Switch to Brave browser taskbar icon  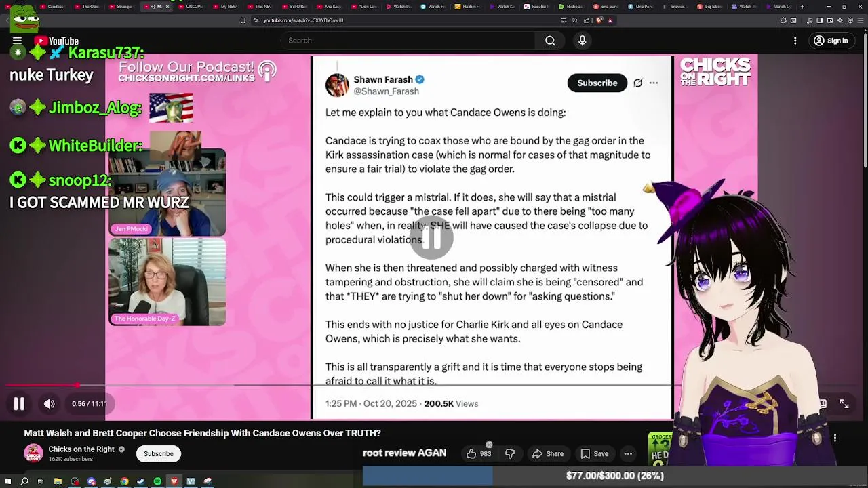[174, 481]
